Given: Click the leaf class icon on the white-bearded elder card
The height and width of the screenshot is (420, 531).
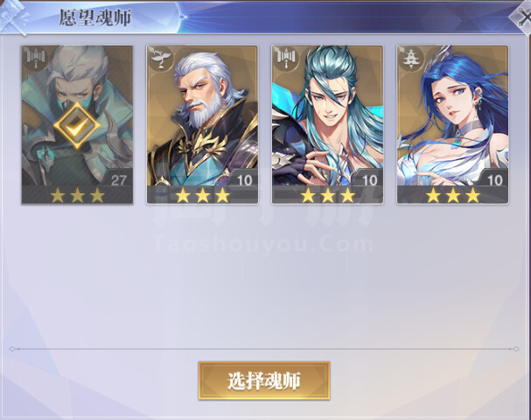Looking at the screenshot, I should [x=160, y=59].
